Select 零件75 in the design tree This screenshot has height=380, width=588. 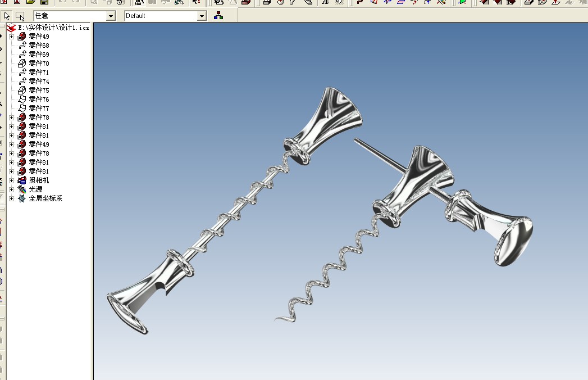point(39,91)
